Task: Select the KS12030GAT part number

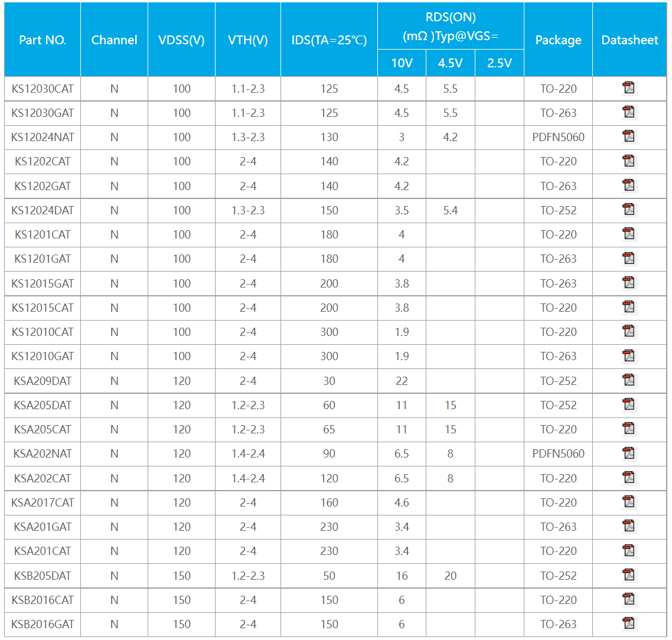Action: tap(43, 113)
